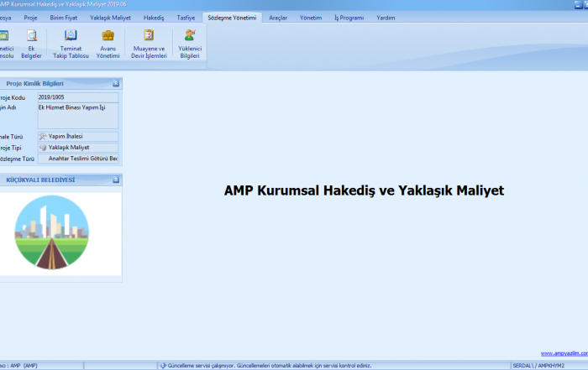Open Teminat Takip Tablosu

tap(71, 43)
